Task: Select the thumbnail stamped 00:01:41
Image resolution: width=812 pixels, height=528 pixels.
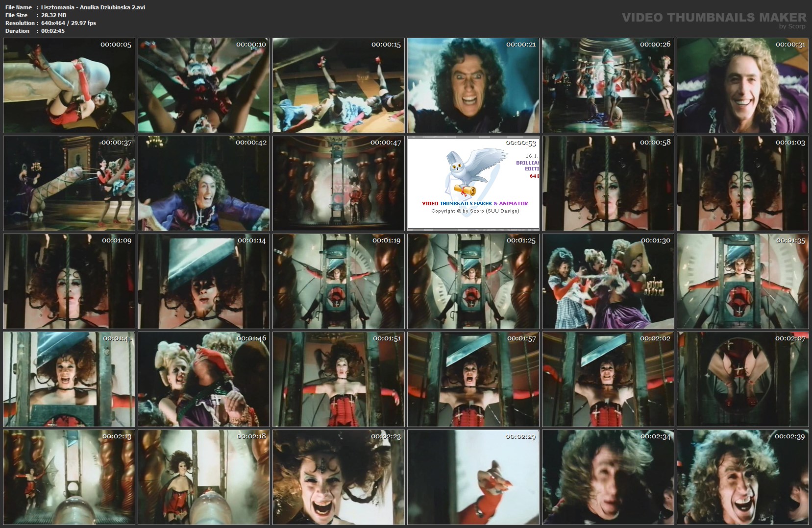Action: pos(69,379)
